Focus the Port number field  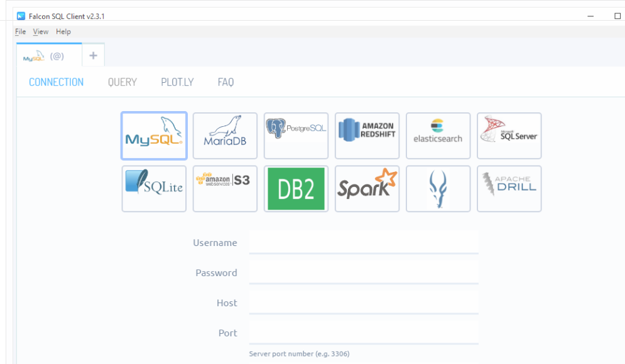point(364,333)
